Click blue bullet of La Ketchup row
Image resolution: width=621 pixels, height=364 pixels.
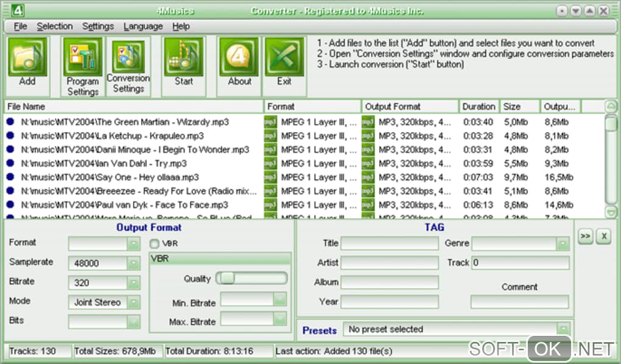tap(11, 136)
